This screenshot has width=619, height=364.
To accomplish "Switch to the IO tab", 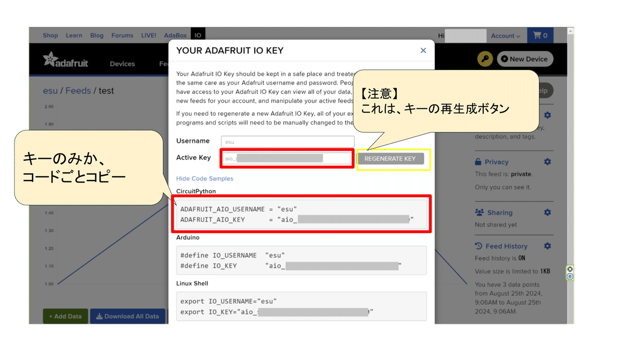I will click(x=198, y=35).
